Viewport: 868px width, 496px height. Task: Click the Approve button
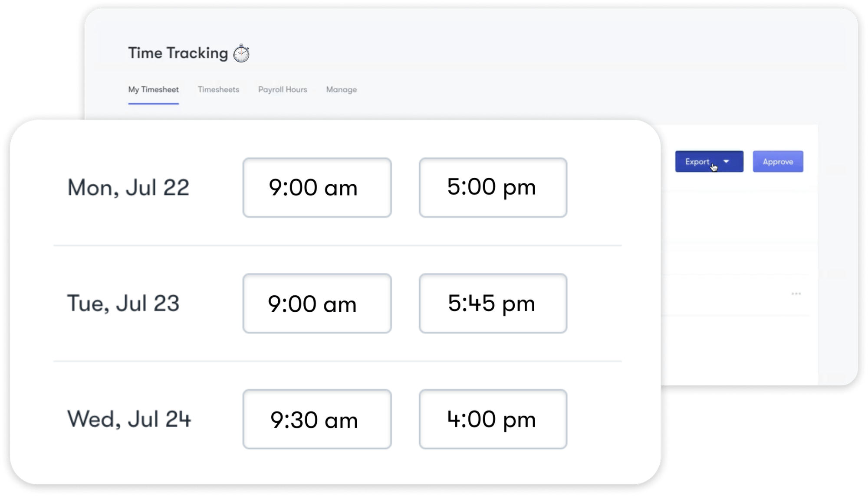778,161
